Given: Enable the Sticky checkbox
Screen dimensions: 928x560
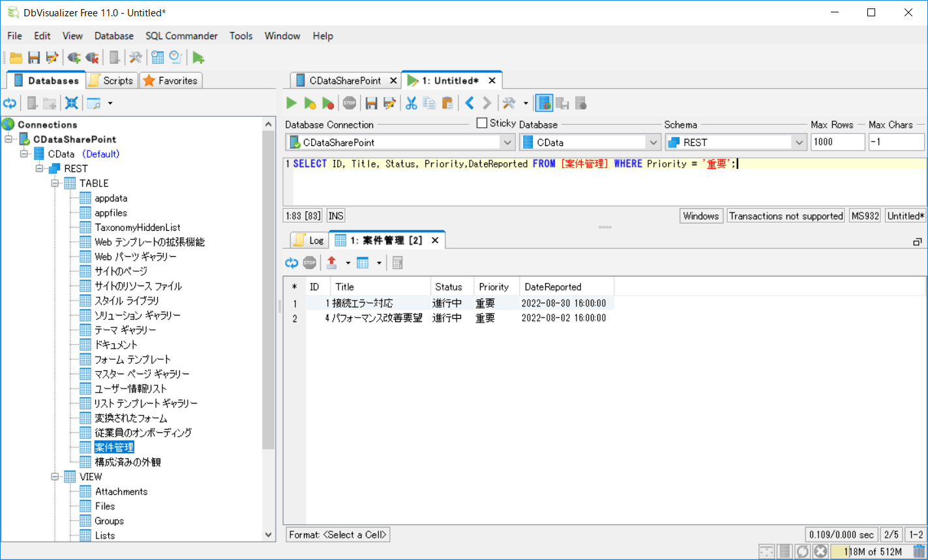Looking at the screenshot, I should coord(482,123).
